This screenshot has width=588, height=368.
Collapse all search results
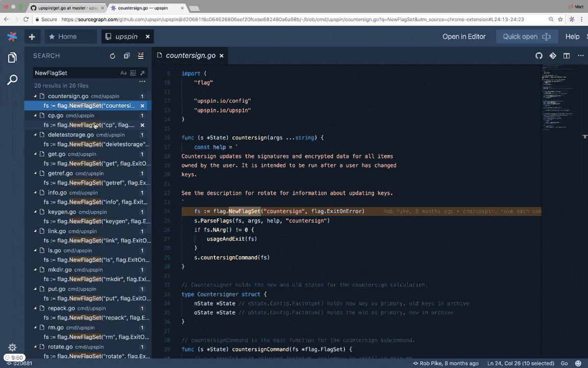140,56
